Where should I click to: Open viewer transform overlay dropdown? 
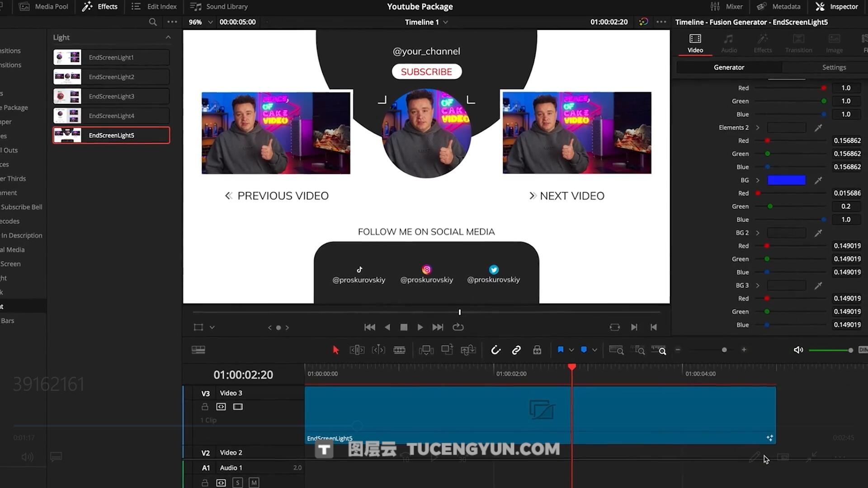pyautogui.click(x=212, y=327)
